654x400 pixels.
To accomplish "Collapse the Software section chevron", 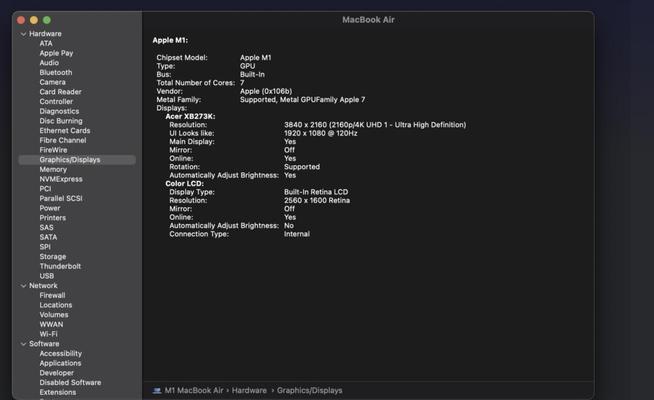I will (x=23, y=344).
